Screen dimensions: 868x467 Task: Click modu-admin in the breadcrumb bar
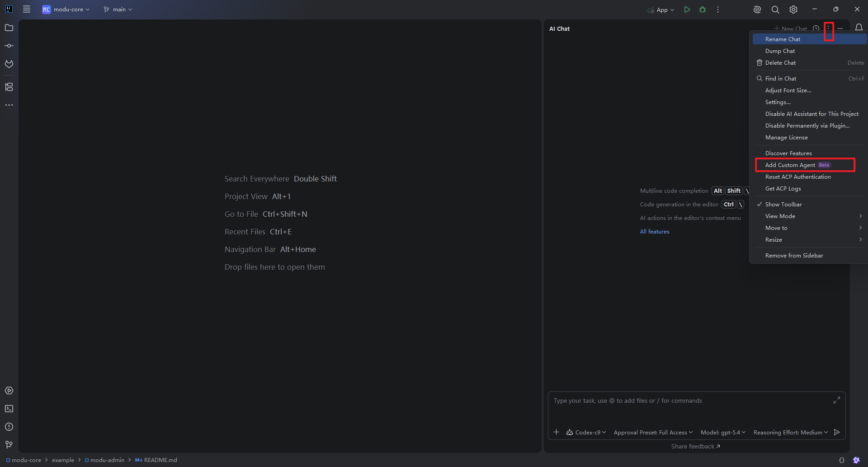(x=104, y=460)
